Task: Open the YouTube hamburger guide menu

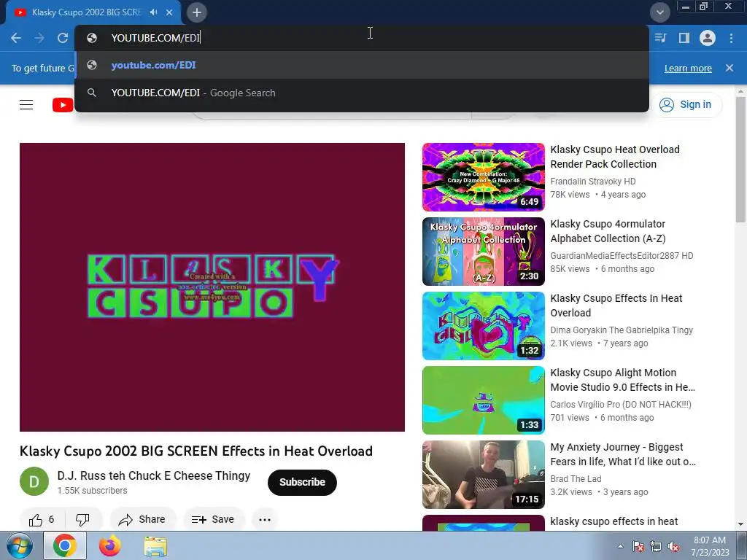Action: coord(26,105)
